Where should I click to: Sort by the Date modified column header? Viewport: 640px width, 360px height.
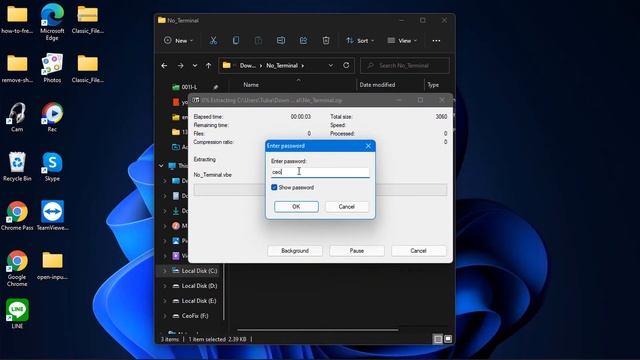pos(377,85)
